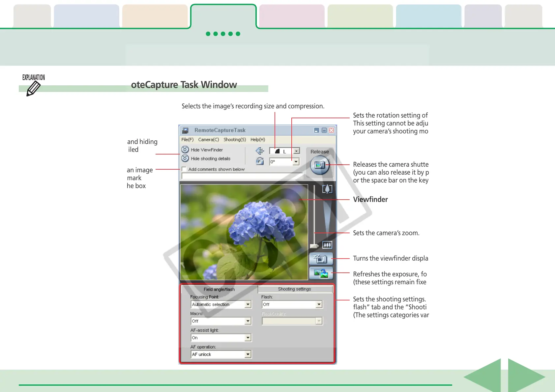The height and width of the screenshot is (392, 555).
Task: Click the image size/compression icon
Action: point(260,151)
